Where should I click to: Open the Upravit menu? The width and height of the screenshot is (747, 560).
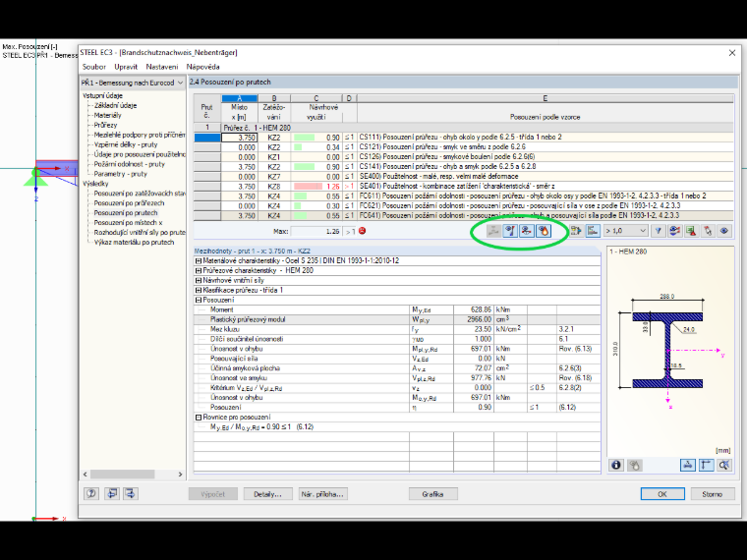[x=126, y=67]
